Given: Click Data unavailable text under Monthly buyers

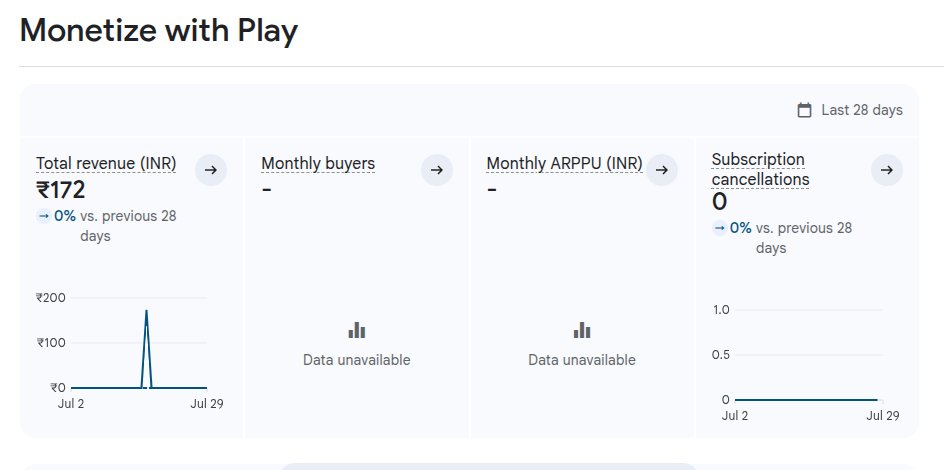Looking at the screenshot, I should 357,360.
